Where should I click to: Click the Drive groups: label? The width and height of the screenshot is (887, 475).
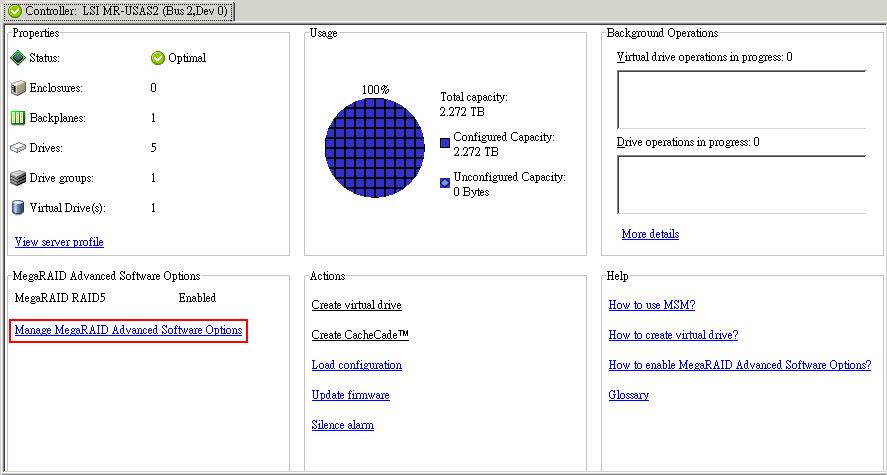(62, 178)
